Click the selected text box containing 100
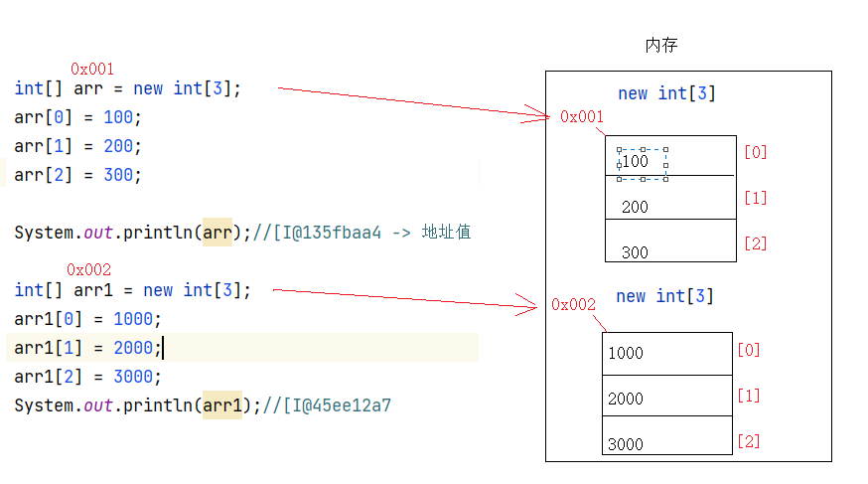Viewport: 868px width, 484px height. 641,162
